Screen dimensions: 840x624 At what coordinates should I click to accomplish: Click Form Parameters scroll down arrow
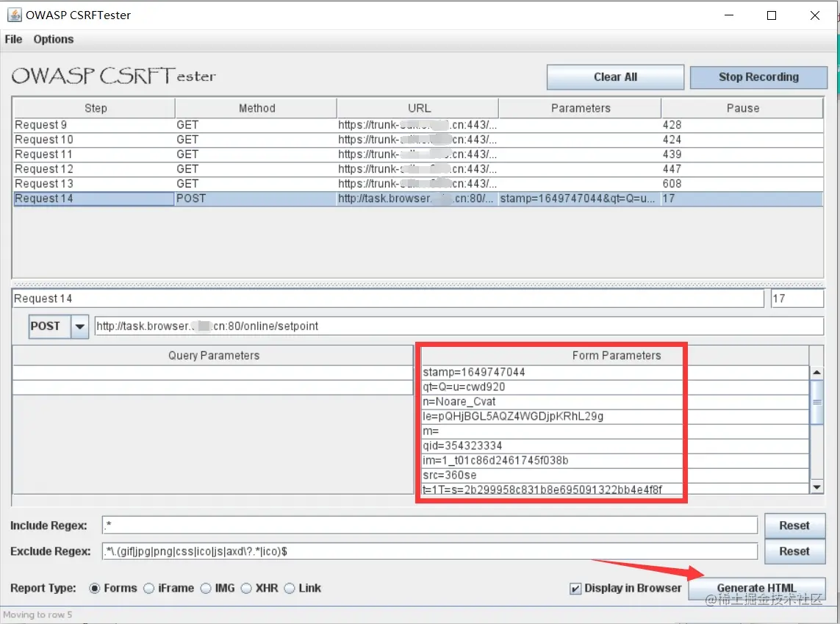pos(816,487)
